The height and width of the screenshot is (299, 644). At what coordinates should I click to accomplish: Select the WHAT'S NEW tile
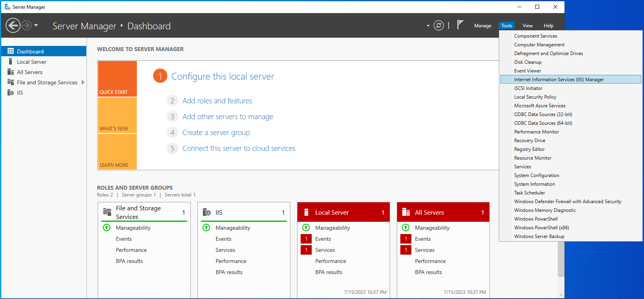117,115
